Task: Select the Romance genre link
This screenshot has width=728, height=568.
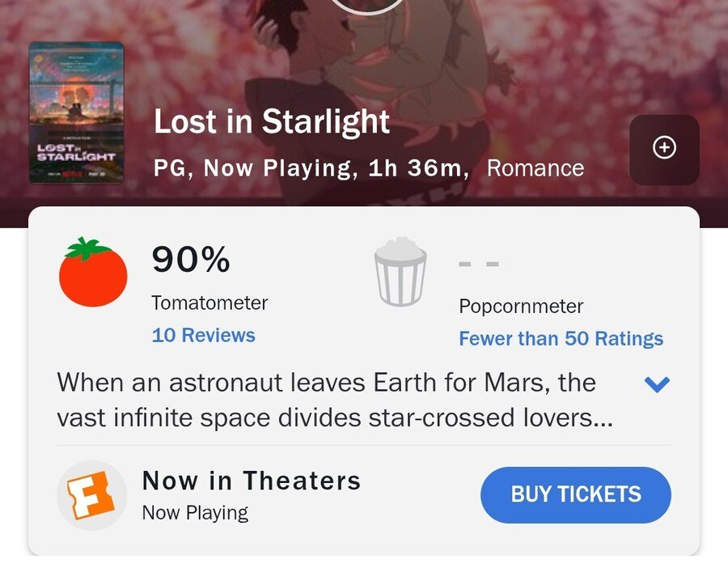Action: pyautogui.click(x=535, y=168)
